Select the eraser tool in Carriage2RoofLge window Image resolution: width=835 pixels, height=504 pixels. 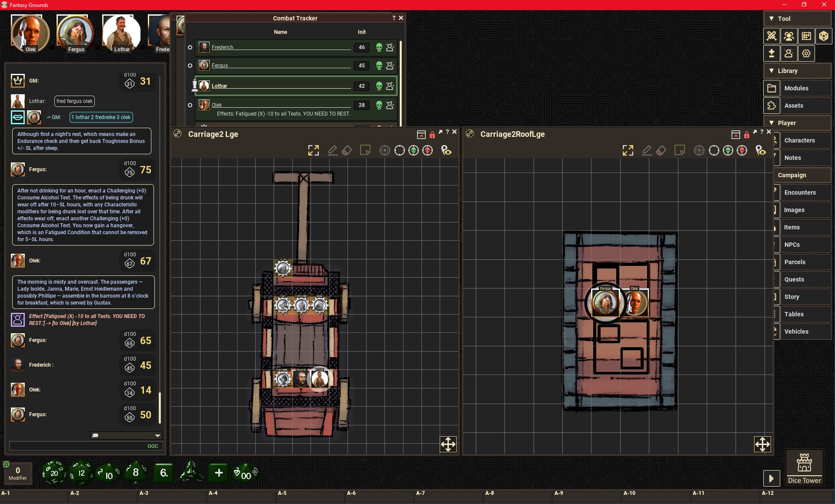[661, 150]
